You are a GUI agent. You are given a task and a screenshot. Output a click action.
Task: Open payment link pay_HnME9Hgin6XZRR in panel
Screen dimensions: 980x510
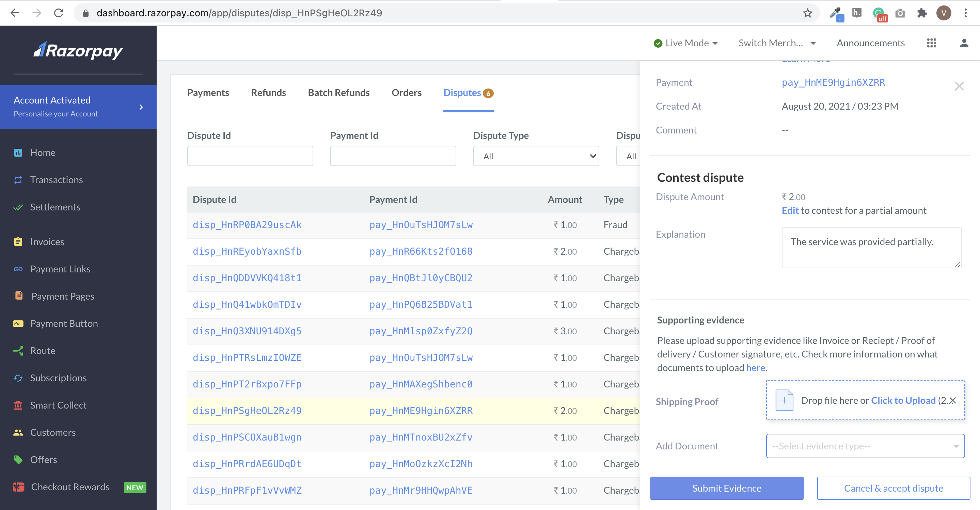(833, 82)
